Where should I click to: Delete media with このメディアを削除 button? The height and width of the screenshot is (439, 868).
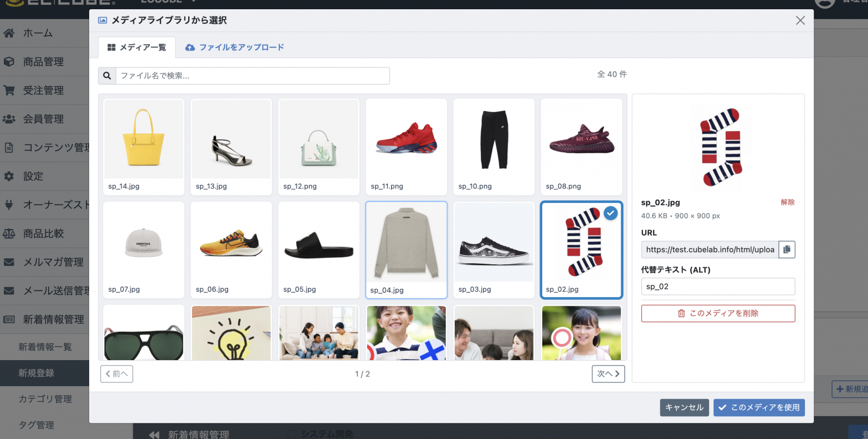click(x=718, y=313)
